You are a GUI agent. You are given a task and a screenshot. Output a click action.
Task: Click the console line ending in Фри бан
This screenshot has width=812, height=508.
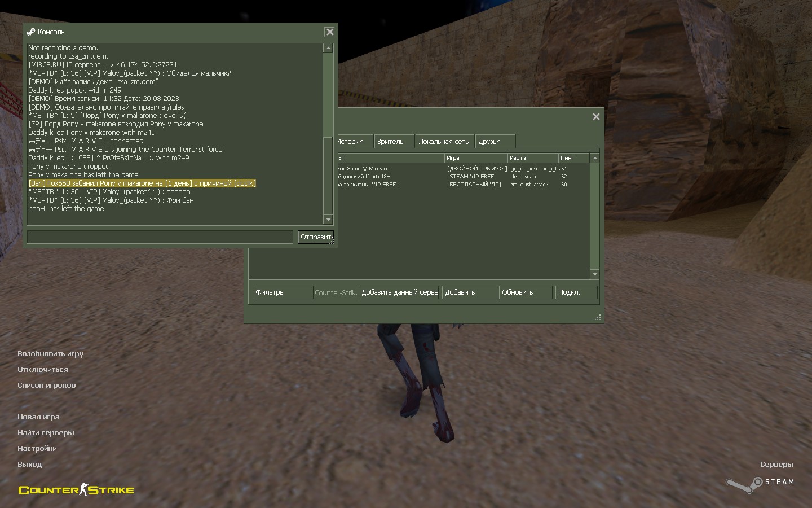111,200
